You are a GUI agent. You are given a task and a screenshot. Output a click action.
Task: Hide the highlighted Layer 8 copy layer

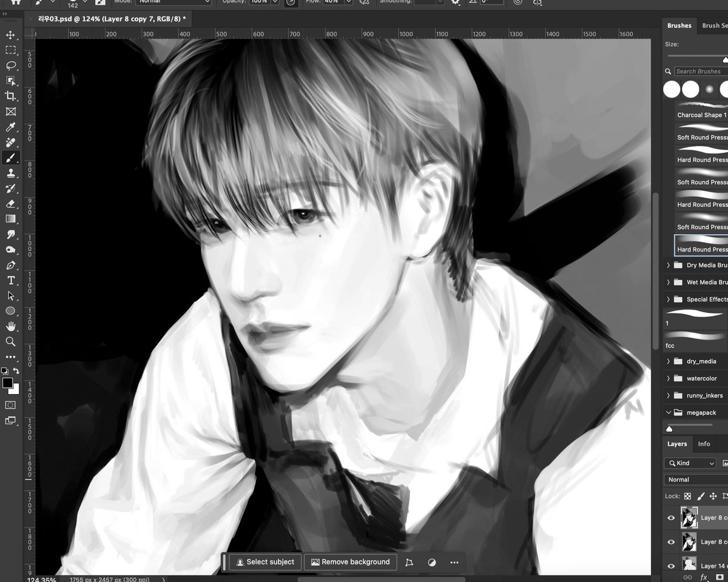click(x=671, y=518)
